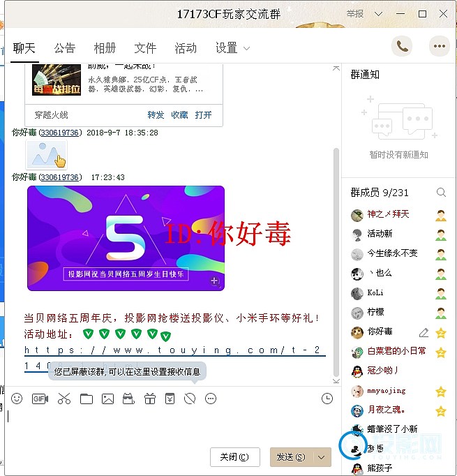Open the 活动 tab
Image resolution: width=457 pixels, height=476 pixels.
click(186, 48)
